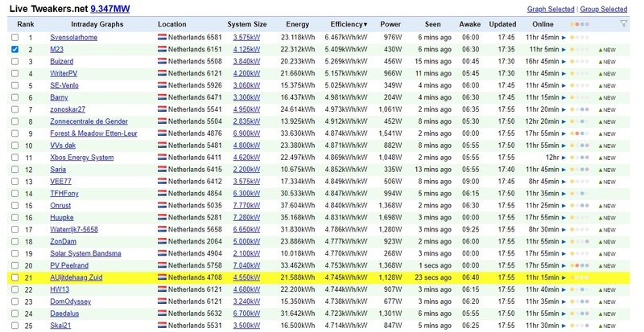Image resolution: width=644 pixels, height=332 pixels.
Task: Sort by Efficiency column header
Action: point(349,24)
